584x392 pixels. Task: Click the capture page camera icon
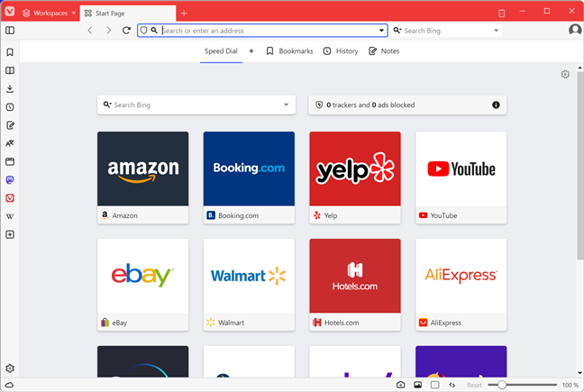400,385
